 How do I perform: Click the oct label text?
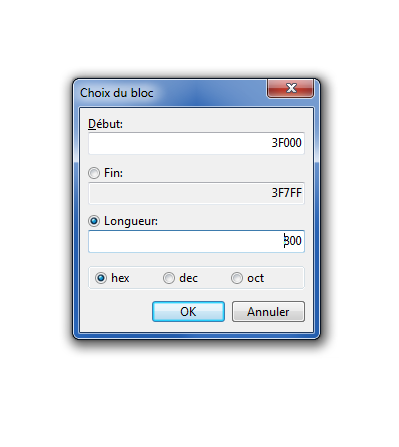255,278
